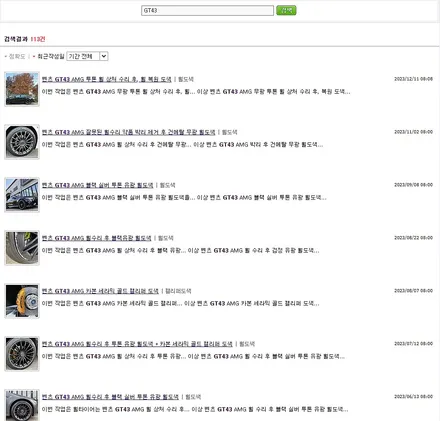
Task: Open the black car at building thumbnail
Action: 22,195
